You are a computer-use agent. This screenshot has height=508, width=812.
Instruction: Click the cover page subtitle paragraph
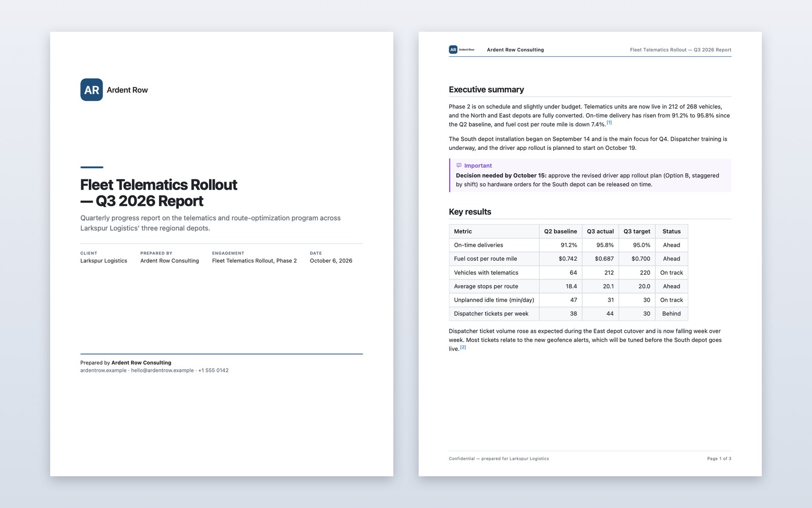point(211,223)
